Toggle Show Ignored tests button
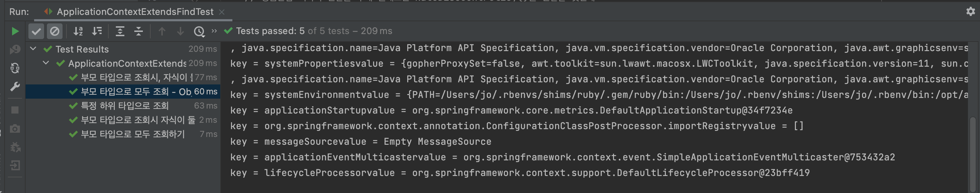980x193 pixels. [54, 31]
